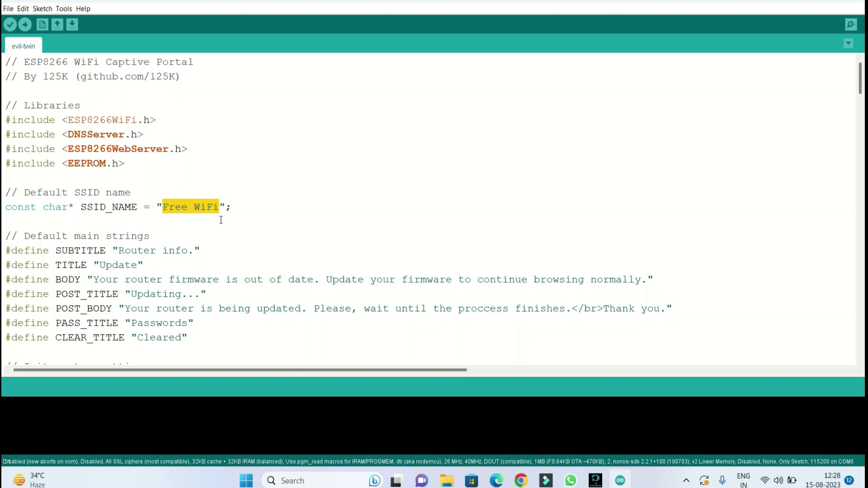The width and height of the screenshot is (868, 488).
Task: Click the Windows Start button
Action: point(246,480)
